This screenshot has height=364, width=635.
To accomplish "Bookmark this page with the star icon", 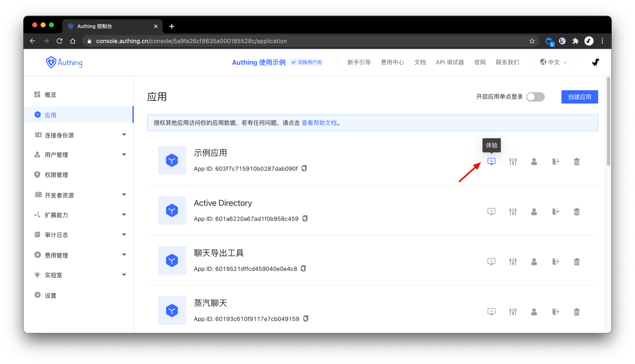I will pyautogui.click(x=532, y=41).
